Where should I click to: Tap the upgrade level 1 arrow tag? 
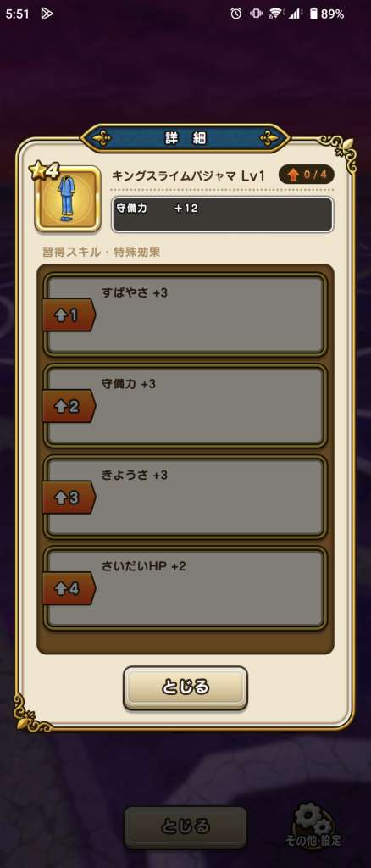coord(69,315)
